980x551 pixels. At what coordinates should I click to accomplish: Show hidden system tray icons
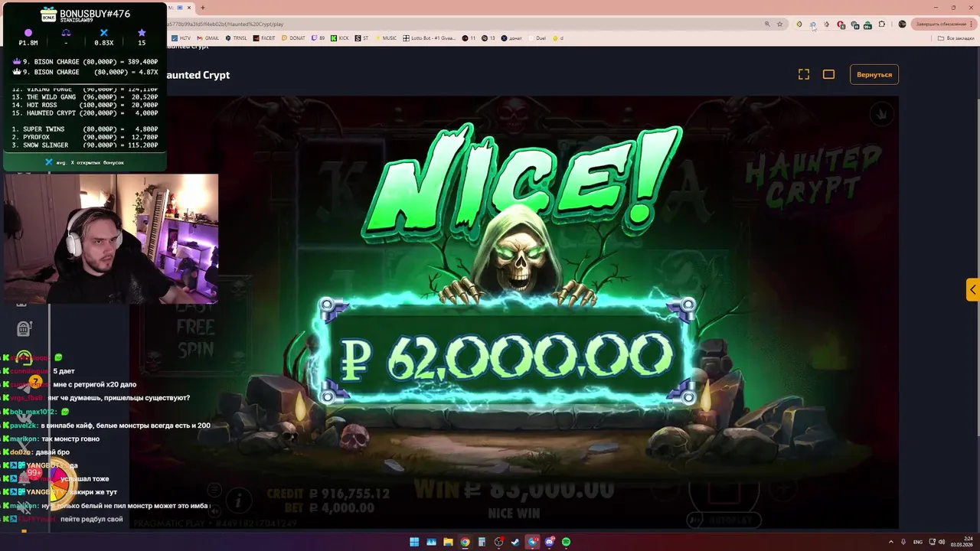point(891,542)
